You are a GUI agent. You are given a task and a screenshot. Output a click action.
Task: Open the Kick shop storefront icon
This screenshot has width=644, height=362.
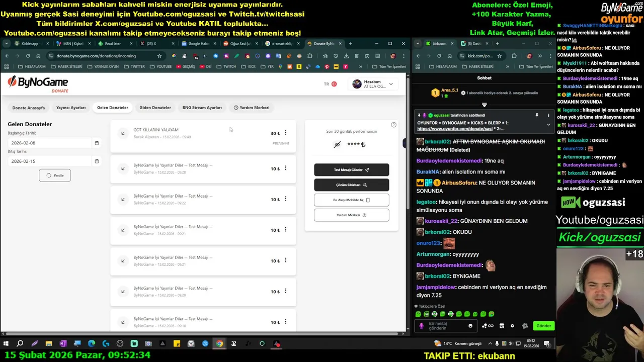[502, 326]
